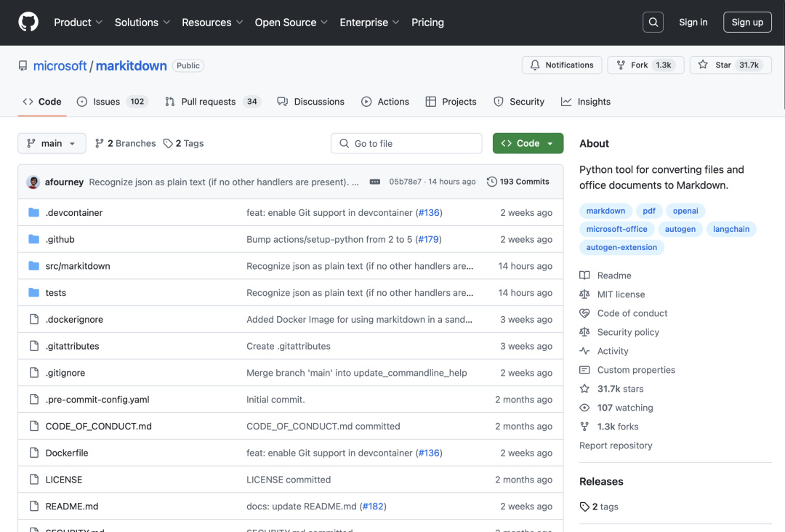Click the heart icon beside Code of conduct
This screenshot has height=532, width=785.
coord(584,313)
